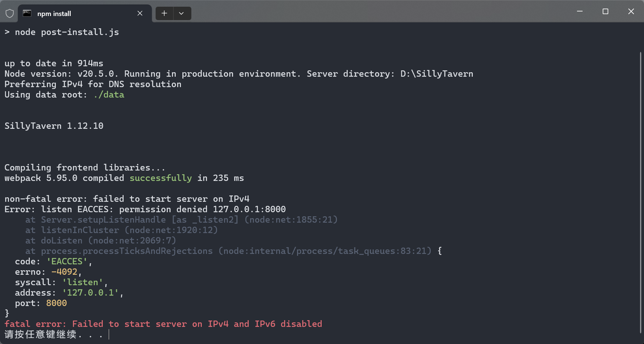
Task: Click the green word "successfully"
Action: click(160, 178)
